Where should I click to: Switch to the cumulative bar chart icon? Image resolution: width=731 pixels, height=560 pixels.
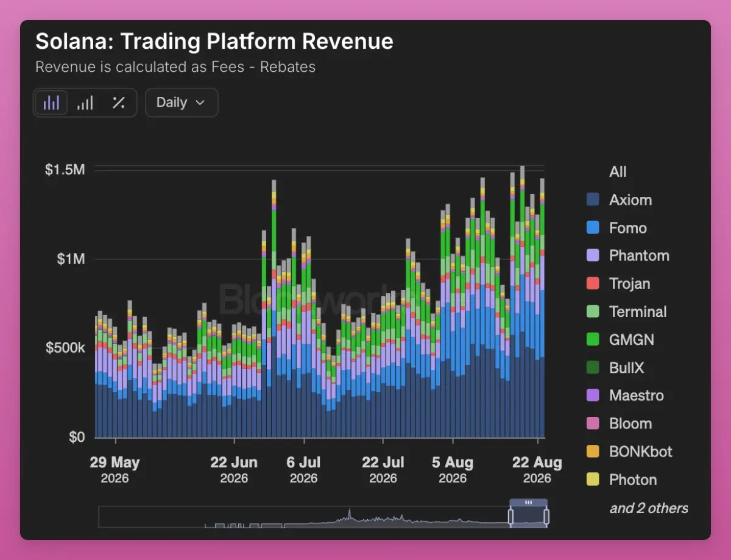click(x=85, y=102)
